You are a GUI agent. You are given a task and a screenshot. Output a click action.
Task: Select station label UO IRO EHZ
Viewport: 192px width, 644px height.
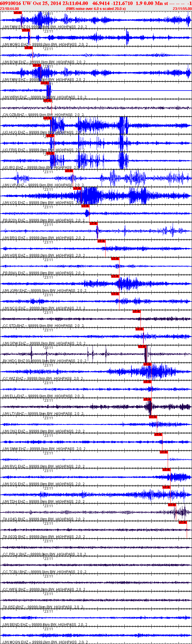(x=13, y=168)
